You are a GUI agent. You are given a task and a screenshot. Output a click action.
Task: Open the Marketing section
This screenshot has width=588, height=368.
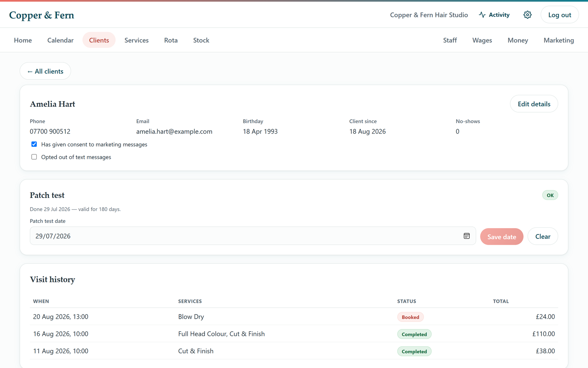(559, 40)
